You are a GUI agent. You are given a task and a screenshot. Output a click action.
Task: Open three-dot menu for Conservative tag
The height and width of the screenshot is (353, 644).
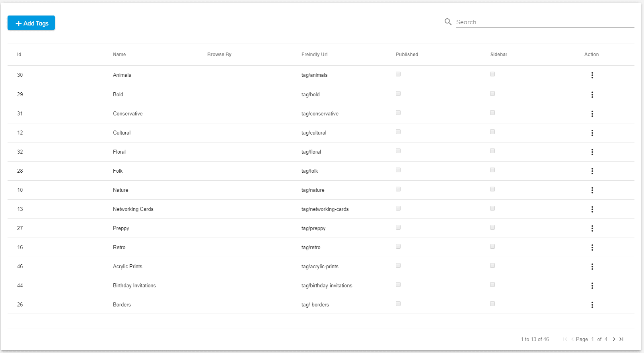592,114
